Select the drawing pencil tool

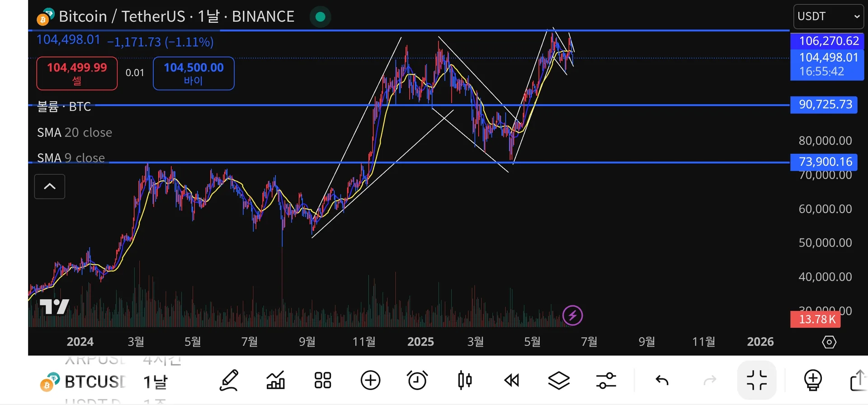[x=229, y=380]
